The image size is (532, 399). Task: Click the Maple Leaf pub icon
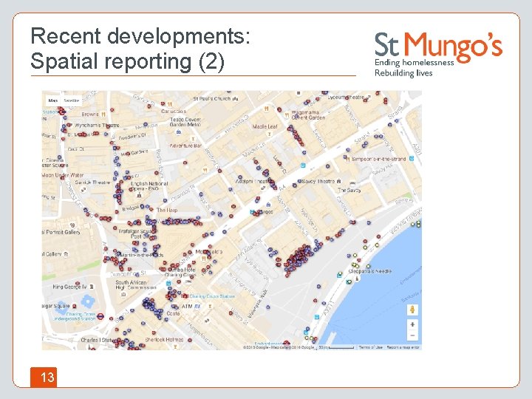pyautogui.click(x=270, y=134)
